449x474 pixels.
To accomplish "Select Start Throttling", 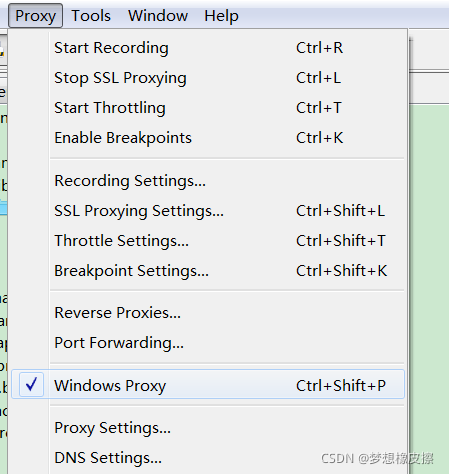I will 208,108.
